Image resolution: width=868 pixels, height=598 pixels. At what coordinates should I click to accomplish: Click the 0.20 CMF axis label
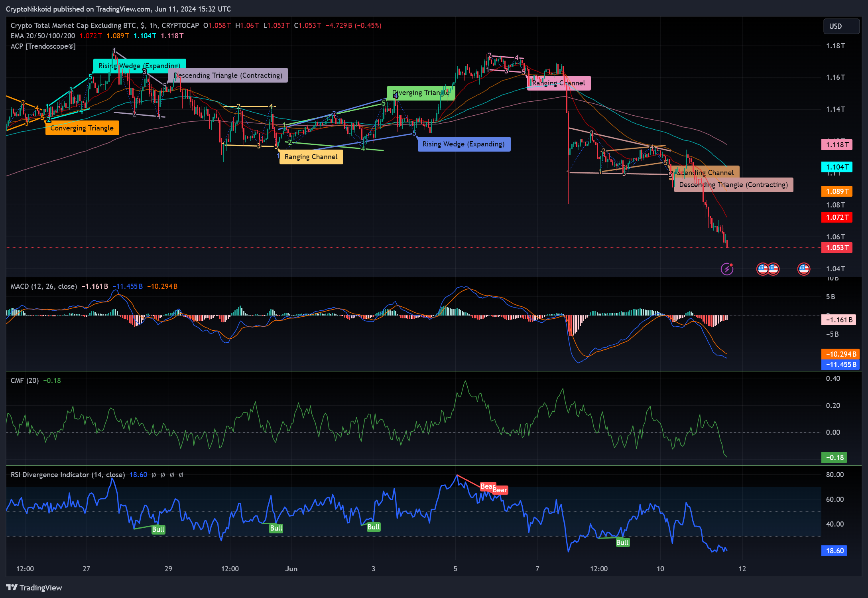pos(833,406)
